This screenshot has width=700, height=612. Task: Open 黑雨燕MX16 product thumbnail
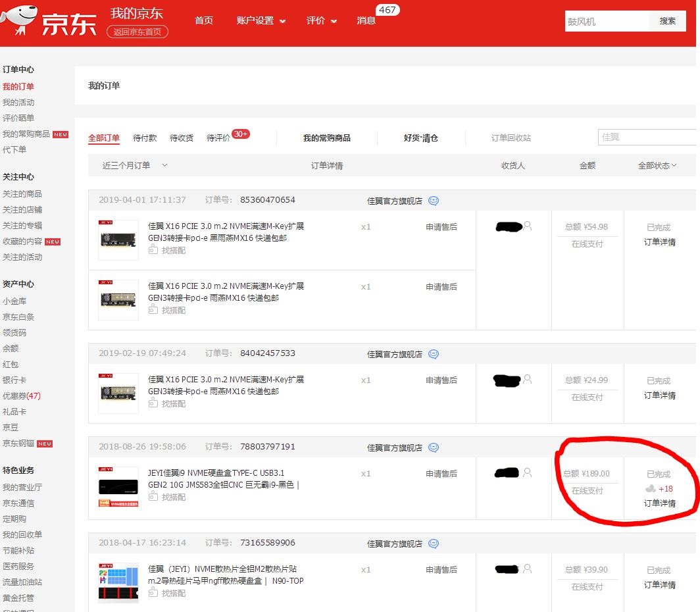118,240
